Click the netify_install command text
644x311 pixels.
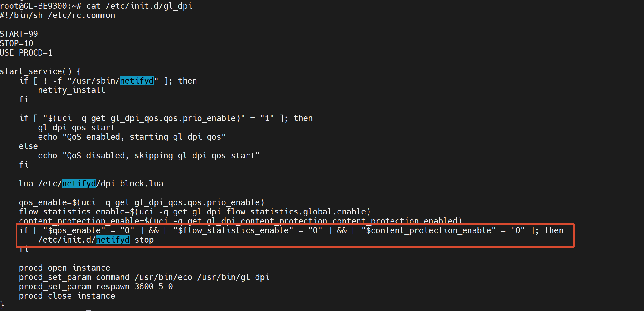(72, 90)
